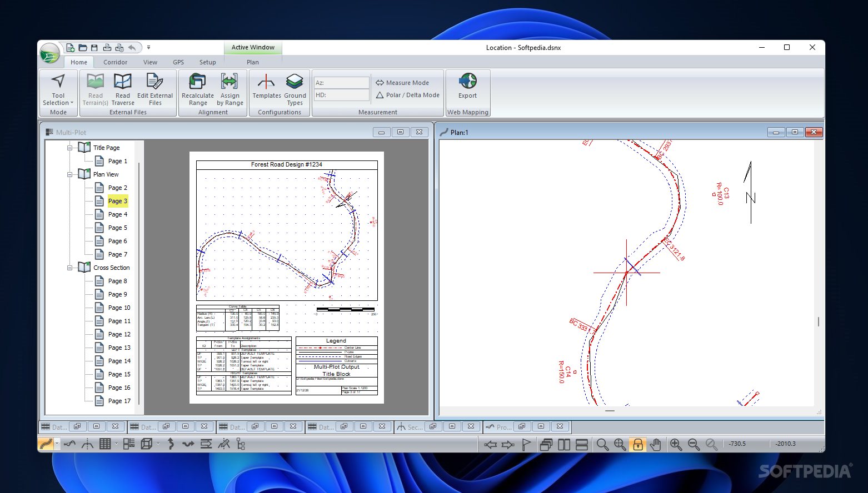Screen dimensions: 868x493
Task: Open the data window grid dropdown arrow
Action: [116, 444]
